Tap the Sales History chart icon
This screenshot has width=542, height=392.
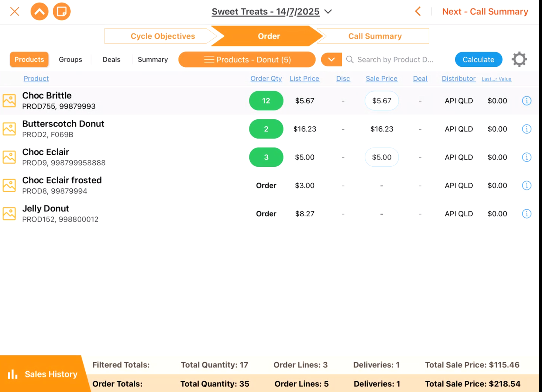(x=12, y=374)
